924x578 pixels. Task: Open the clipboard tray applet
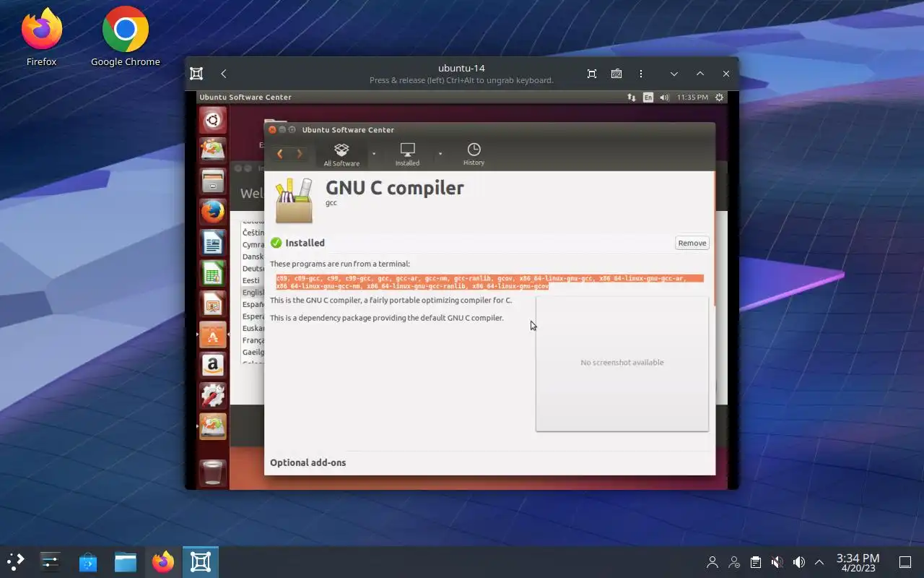click(x=756, y=562)
